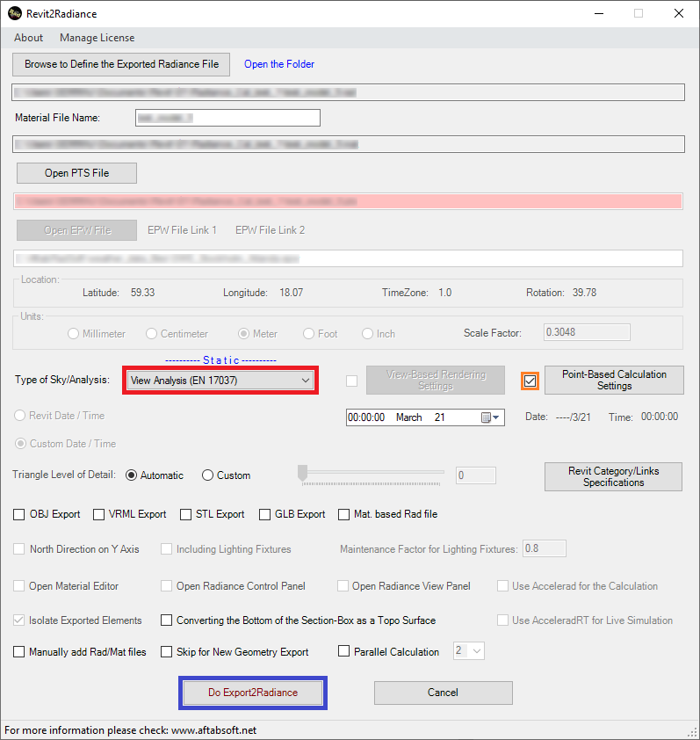
Task: Click the Do Export2Radiance button
Action: coord(253,693)
